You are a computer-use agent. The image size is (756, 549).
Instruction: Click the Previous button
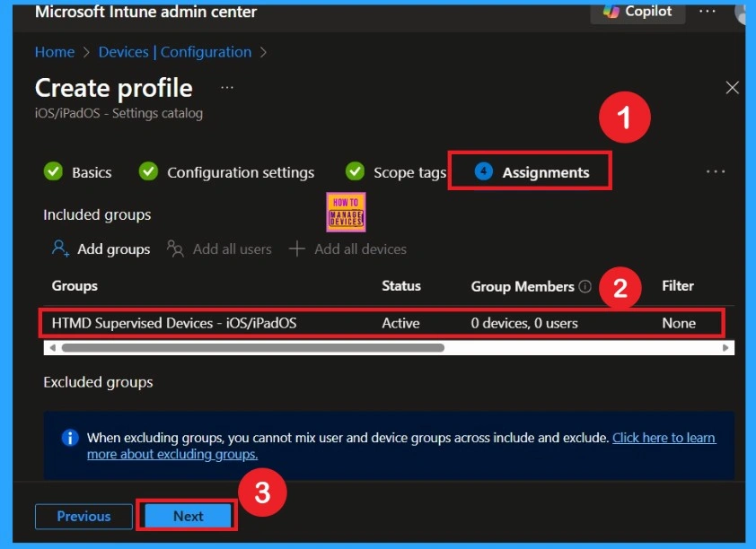tap(83, 516)
